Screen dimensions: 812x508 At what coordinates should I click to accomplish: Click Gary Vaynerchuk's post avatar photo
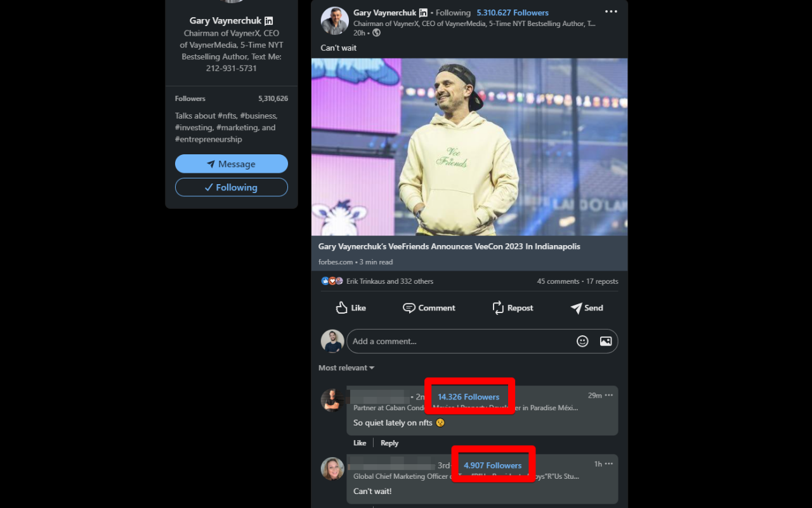pos(334,21)
